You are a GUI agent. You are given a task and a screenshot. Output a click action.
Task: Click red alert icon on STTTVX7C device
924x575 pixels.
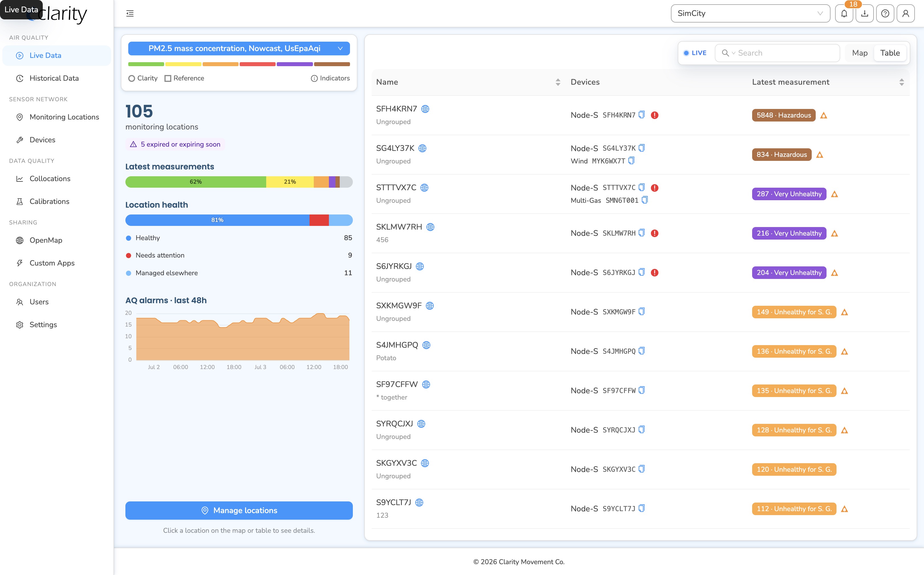(x=654, y=188)
